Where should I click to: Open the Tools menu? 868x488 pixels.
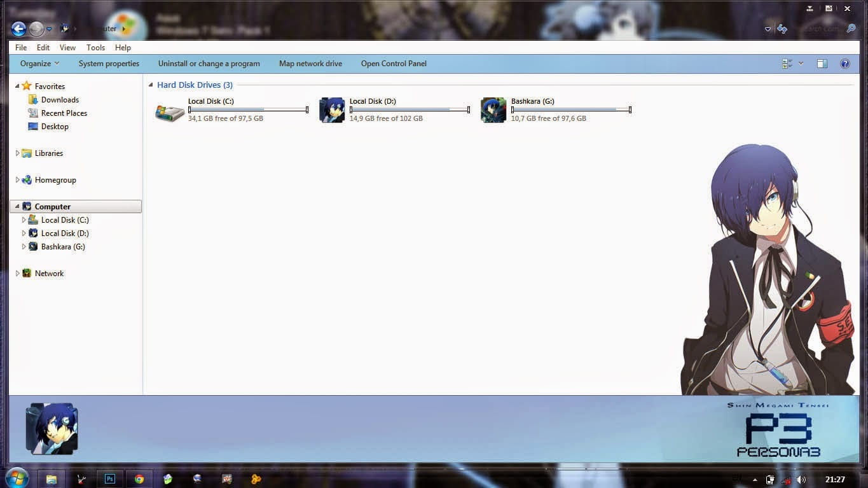point(95,48)
